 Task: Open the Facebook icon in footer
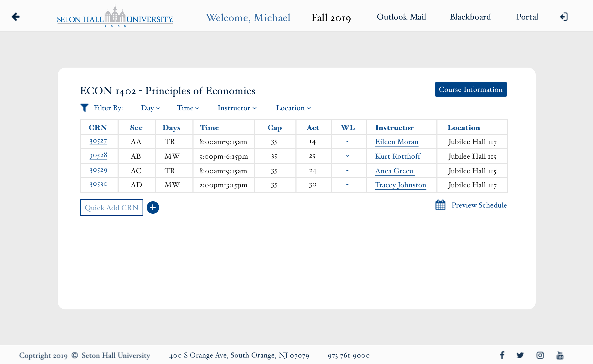tap(502, 355)
